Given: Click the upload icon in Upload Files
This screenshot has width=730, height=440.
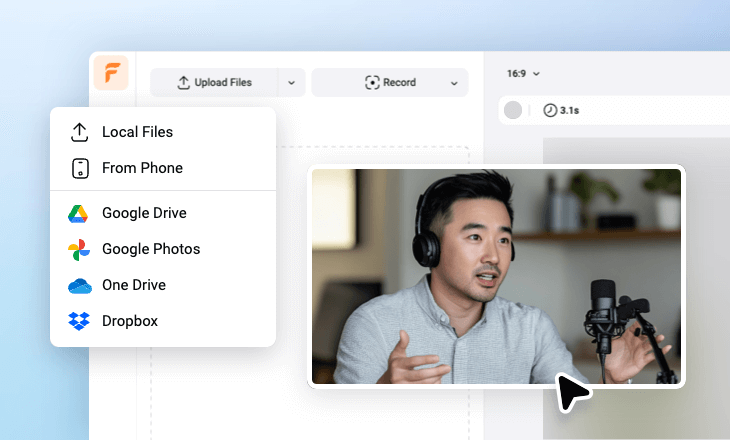Looking at the screenshot, I should tap(183, 82).
